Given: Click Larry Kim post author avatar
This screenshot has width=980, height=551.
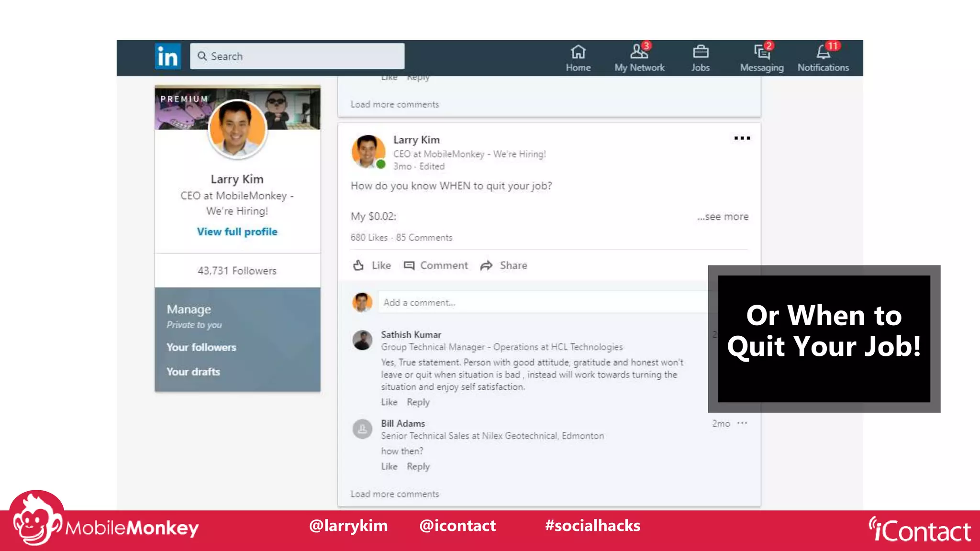Looking at the screenshot, I should coord(368,152).
